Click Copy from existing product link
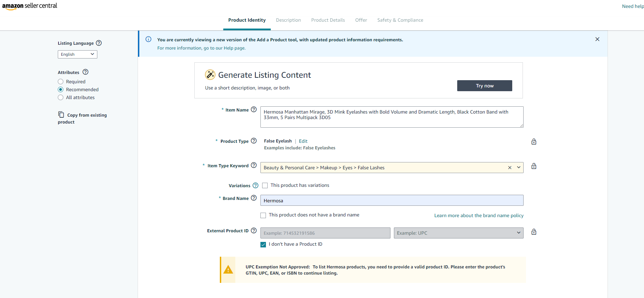 point(82,118)
